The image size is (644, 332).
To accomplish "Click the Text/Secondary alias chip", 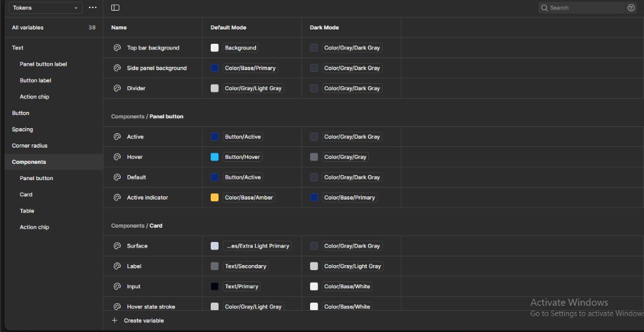I will point(246,266).
